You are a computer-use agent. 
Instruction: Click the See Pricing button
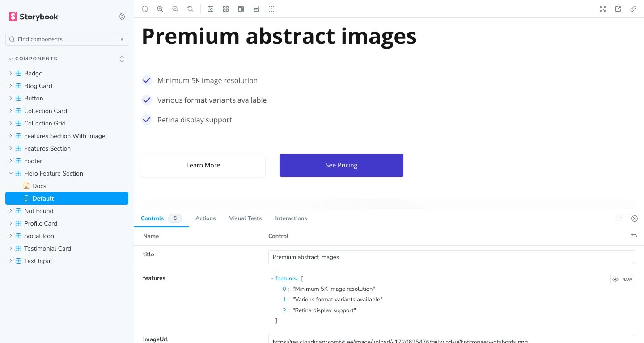click(341, 165)
